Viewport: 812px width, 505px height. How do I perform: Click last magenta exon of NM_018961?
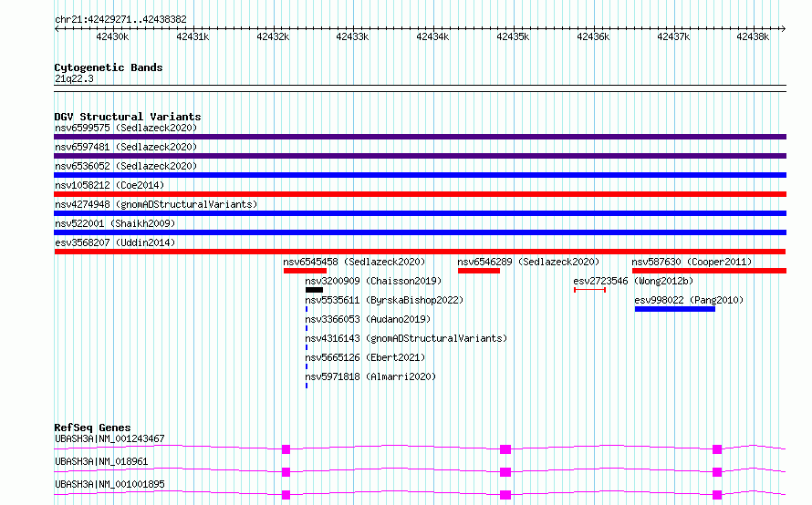(x=717, y=472)
